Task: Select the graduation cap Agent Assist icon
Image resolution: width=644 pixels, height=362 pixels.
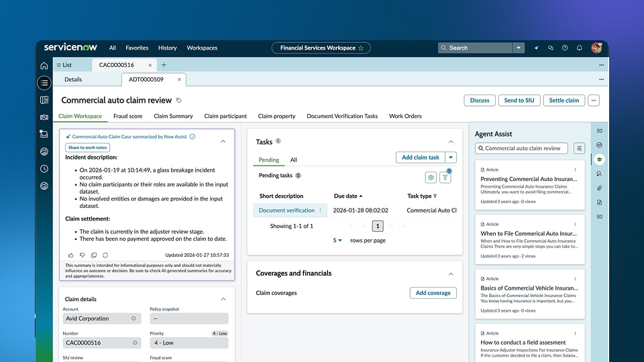Action: click(x=599, y=160)
